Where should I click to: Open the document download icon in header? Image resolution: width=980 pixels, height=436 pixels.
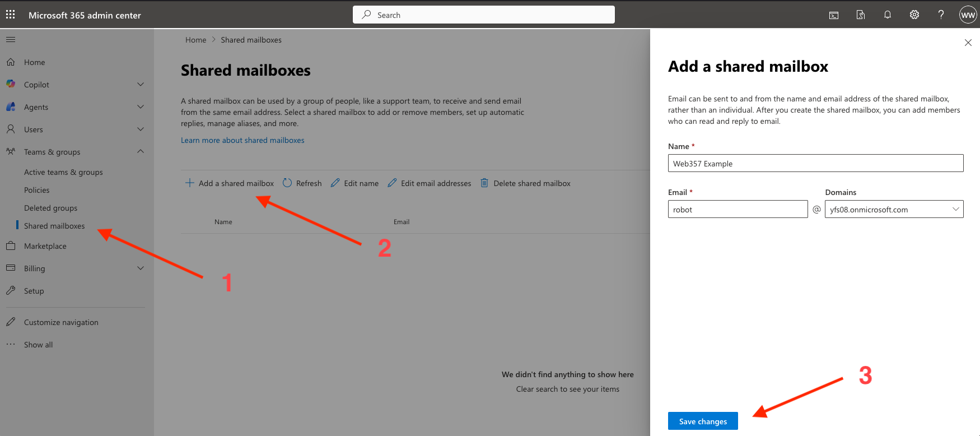(861, 15)
